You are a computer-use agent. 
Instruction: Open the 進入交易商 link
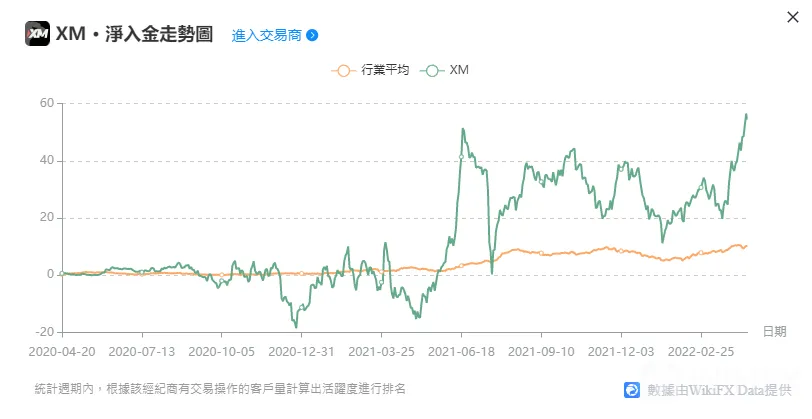tap(267, 35)
